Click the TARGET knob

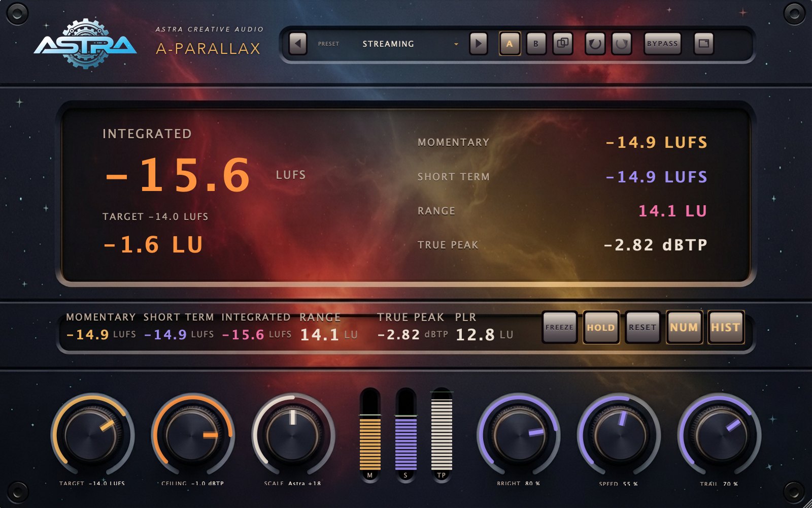(x=92, y=435)
